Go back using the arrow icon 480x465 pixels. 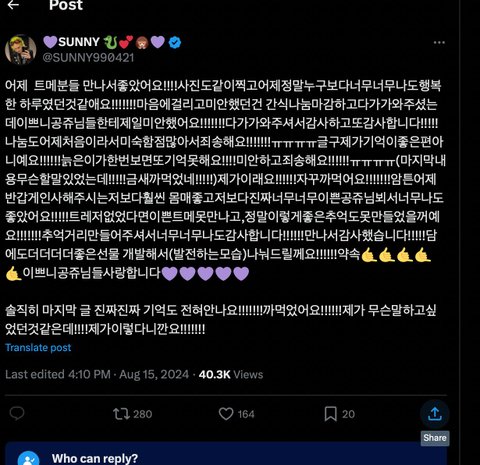(13, 5)
